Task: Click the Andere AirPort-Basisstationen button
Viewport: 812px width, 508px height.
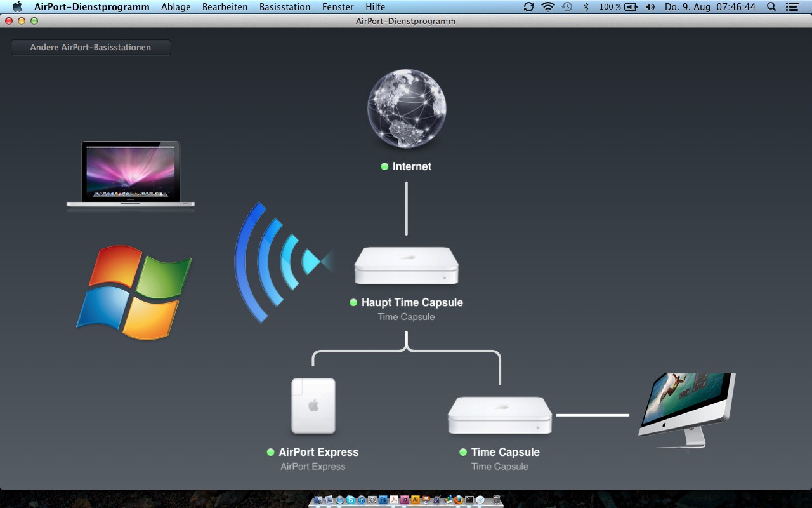Action: coord(91,47)
